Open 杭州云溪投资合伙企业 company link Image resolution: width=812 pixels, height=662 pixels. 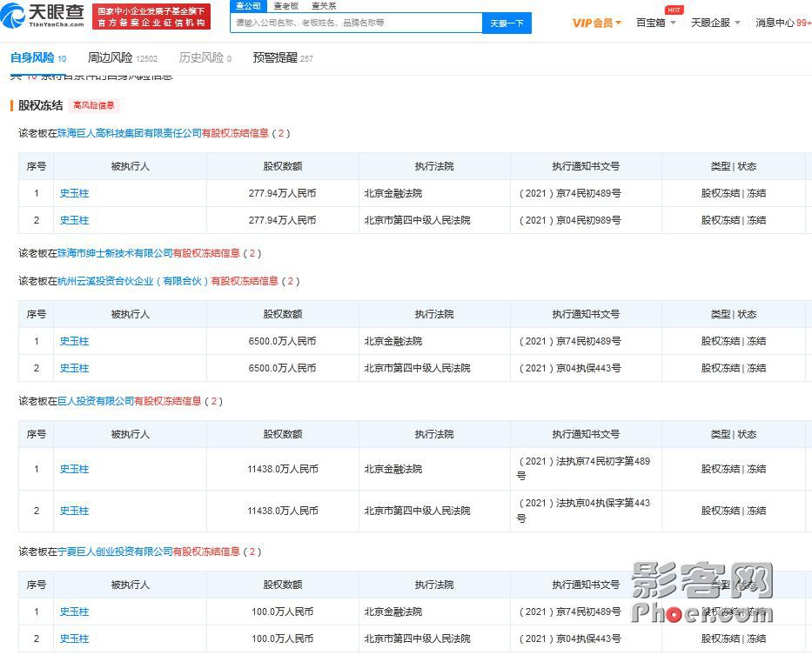pos(133,282)
